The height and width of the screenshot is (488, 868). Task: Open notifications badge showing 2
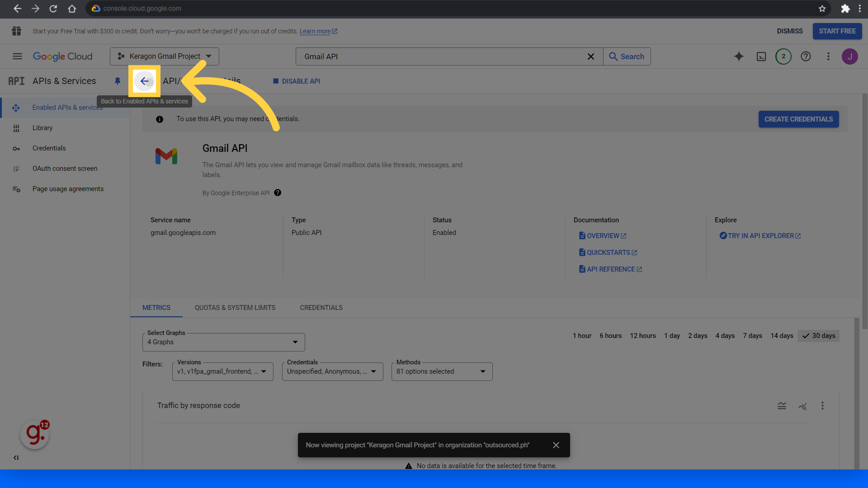783,56
